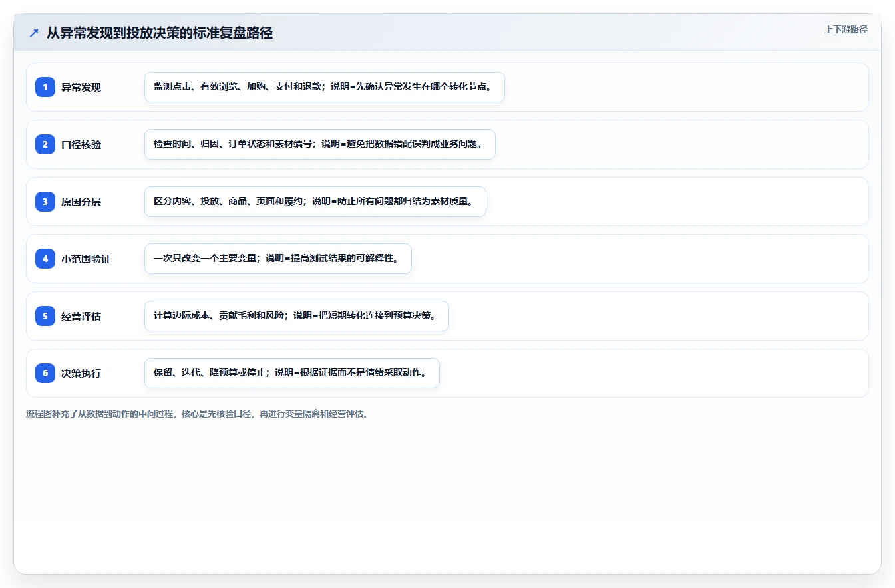Select step number badge 1
Screen dimensions: 895x588
tap(45, 87)
